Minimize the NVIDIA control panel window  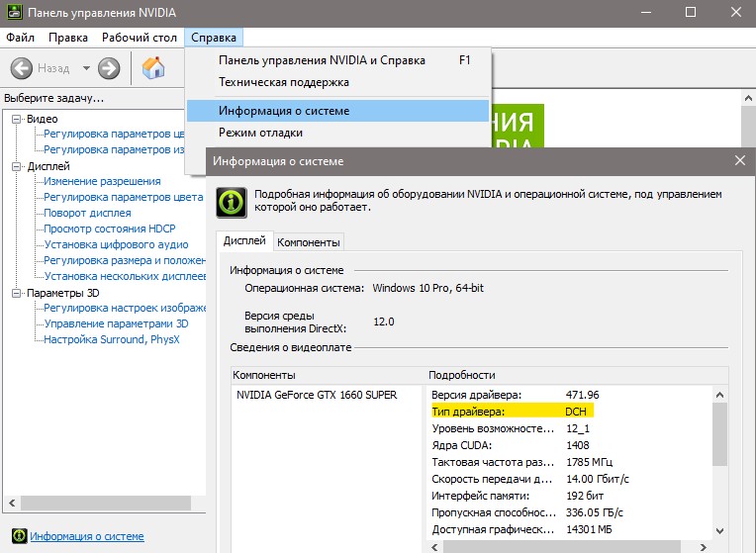tap(646, 13)
